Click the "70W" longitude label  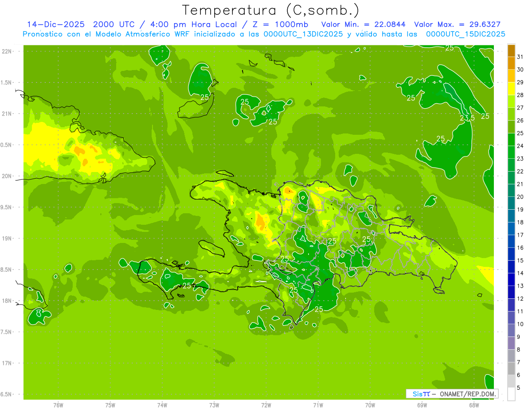370,405
